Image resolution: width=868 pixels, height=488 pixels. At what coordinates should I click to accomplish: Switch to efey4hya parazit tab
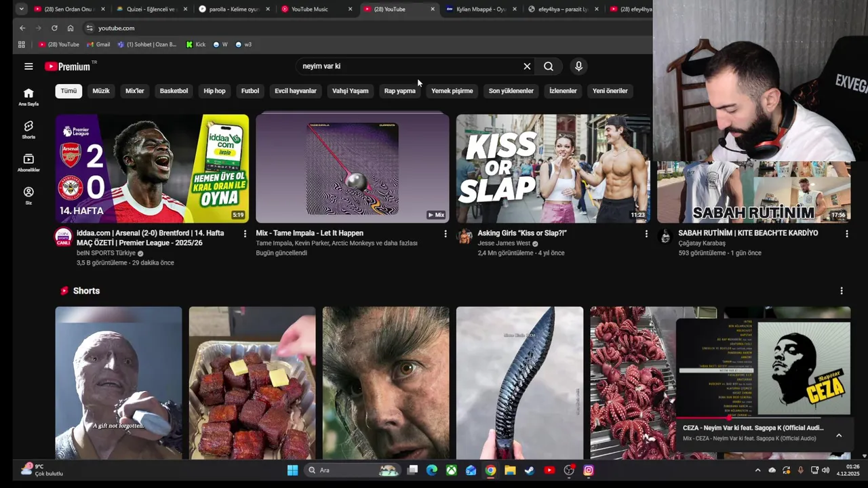(x=564, y=9)
